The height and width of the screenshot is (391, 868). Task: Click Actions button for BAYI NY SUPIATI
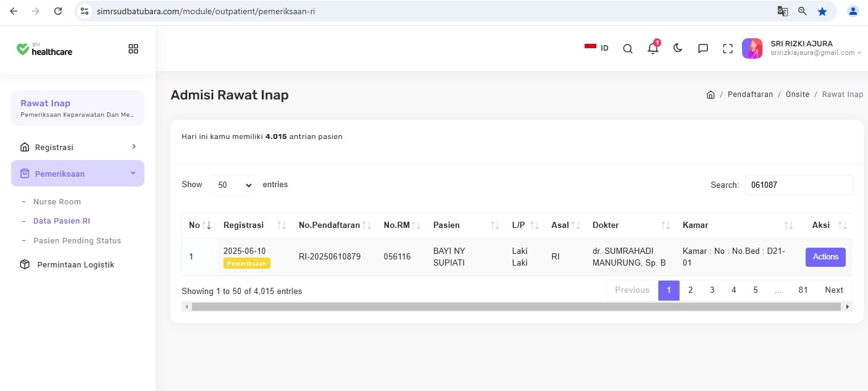pos(825,257)
